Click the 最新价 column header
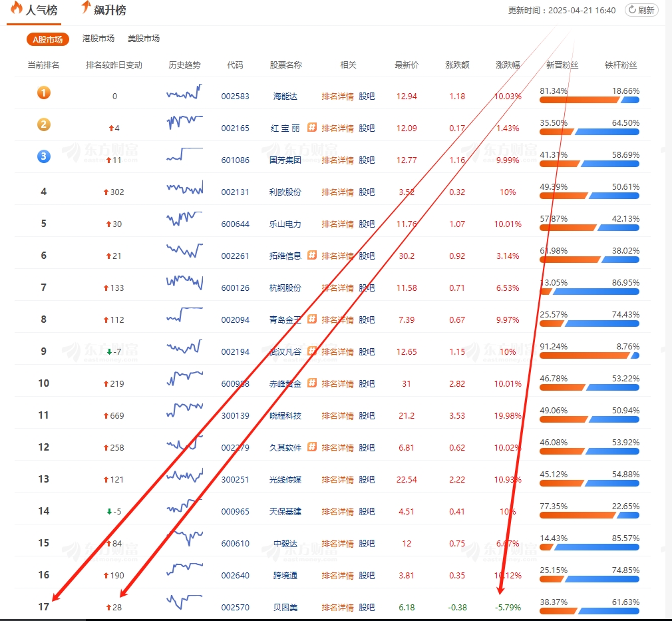672x621 pixels. 407,65
